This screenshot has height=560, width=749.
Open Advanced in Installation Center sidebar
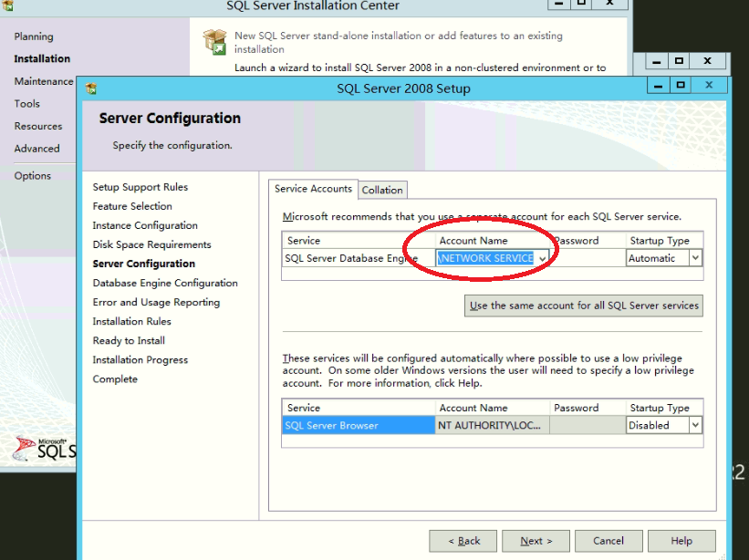click(36, 149)
